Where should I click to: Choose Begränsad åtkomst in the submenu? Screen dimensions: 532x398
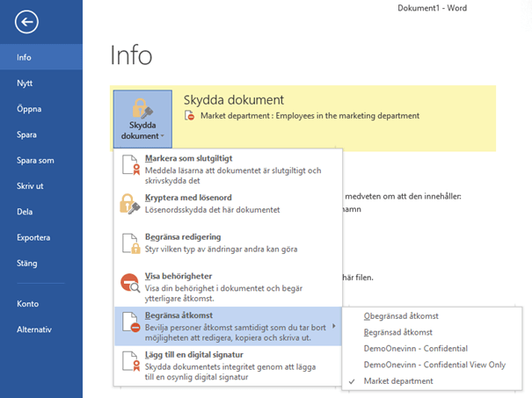(399, 332)
